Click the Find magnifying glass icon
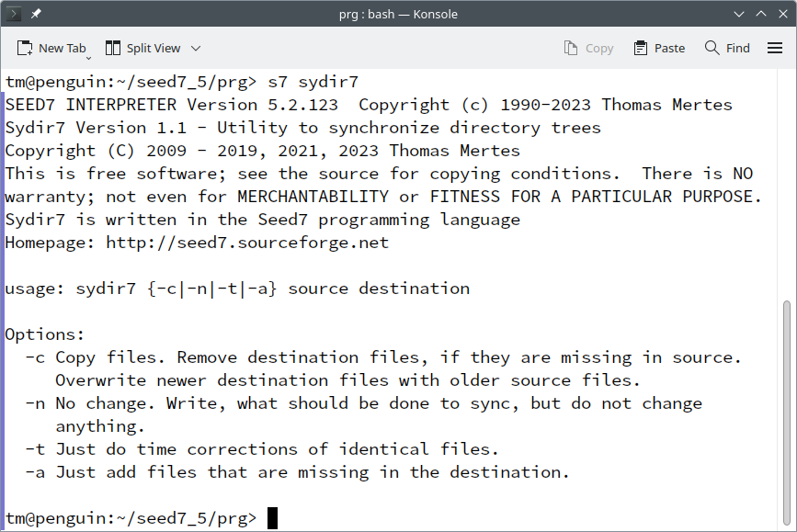 (712, 49)
